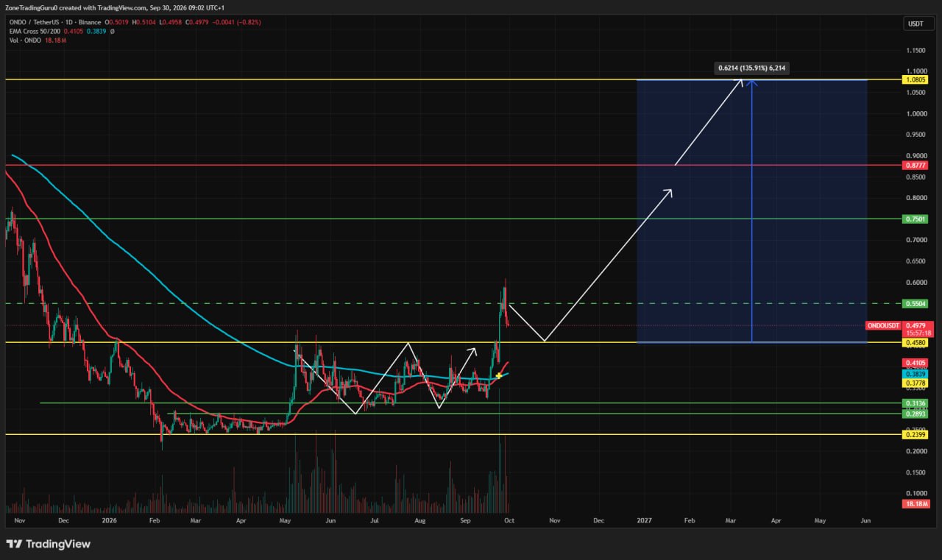This screenshot has width=942, height=560.
Task: Click the yellow EMA cross marker on chart
Action: [499, 376]
